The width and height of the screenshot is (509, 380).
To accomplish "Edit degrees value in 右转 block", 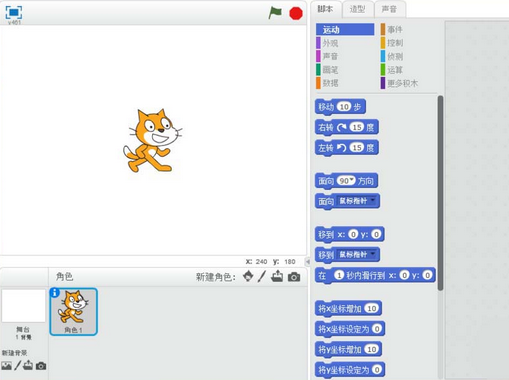I will pyautogui.click(x=357, y=127).
